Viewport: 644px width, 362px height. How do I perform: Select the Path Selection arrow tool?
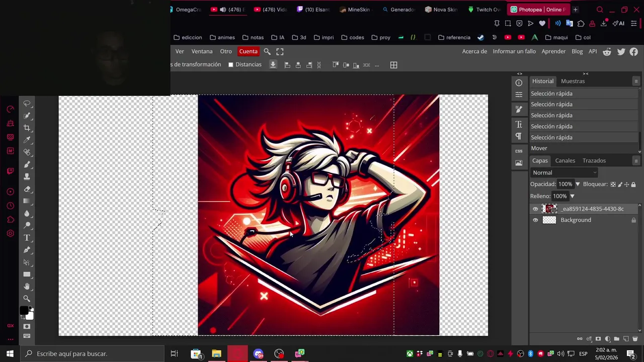tap(27, 262)
